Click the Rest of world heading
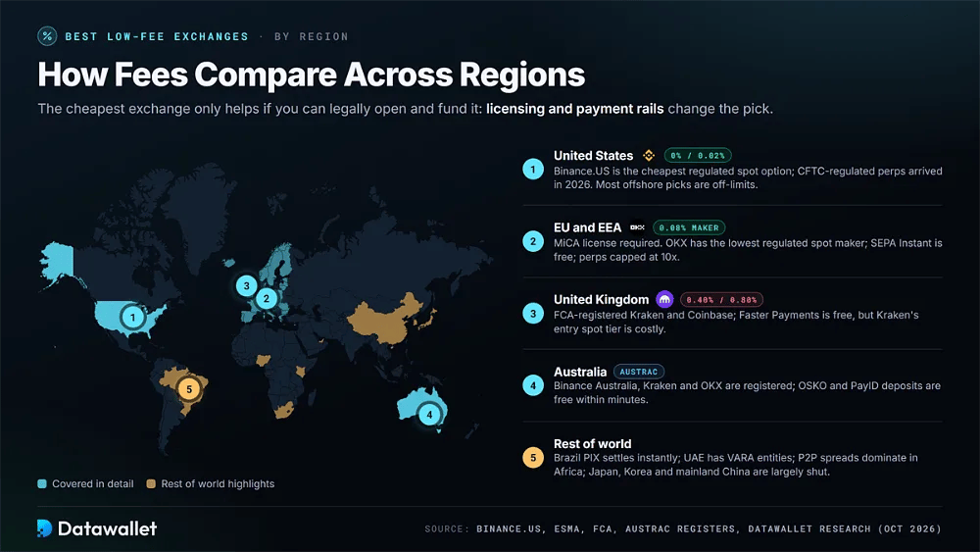This screenshot has height=552, width=980. click(x=593, y=444)
